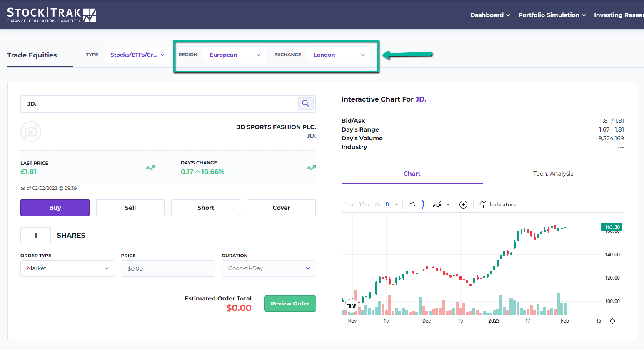Select the D daily chart interval
Screen dimensions: 644x350
pos(387,204)
